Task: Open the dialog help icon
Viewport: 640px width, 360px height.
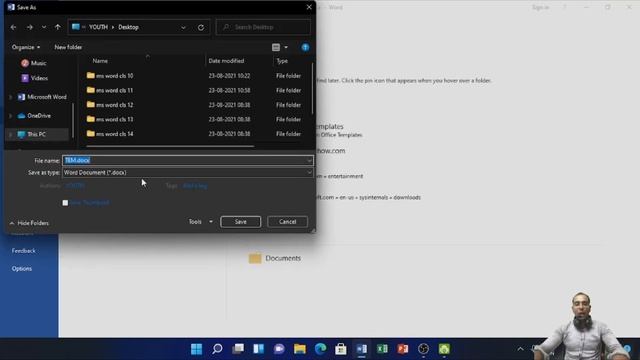Action: 305,47
